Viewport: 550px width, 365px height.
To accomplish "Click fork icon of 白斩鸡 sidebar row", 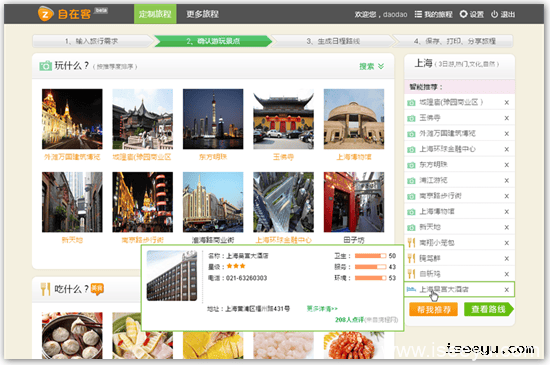I will point(411,274).
